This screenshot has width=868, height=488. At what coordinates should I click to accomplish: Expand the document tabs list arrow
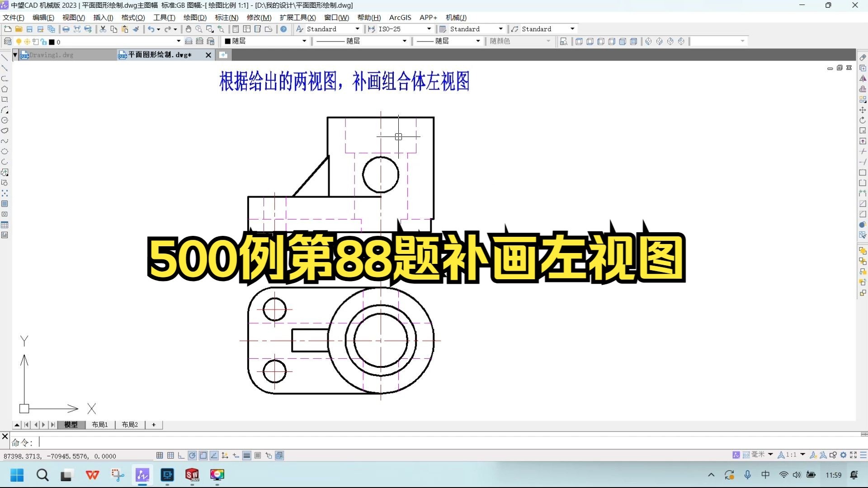click(15, 55)
